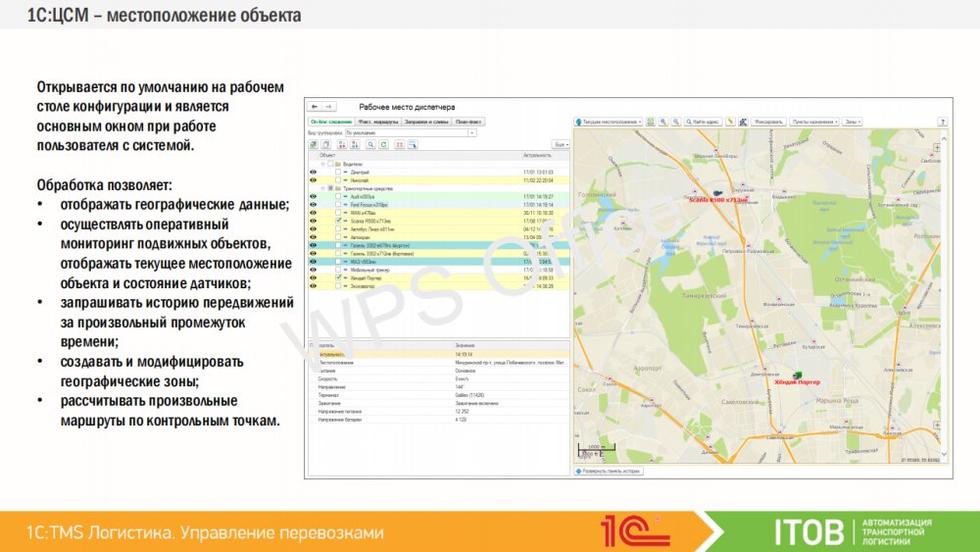Open the grouping type dropdown
The width and height of the screenshot is (980, 552).
click(472, 132)
